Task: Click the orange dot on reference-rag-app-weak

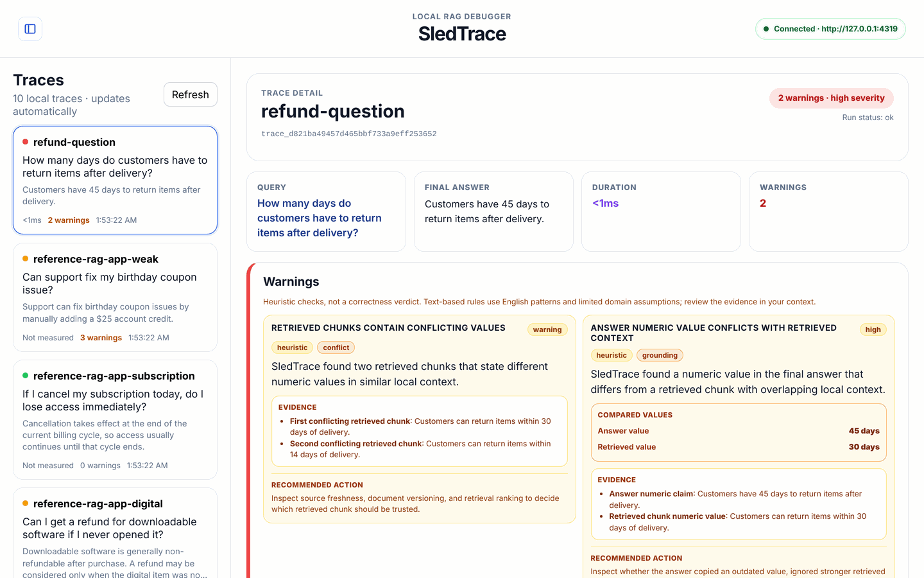Action: pos(26,259)
